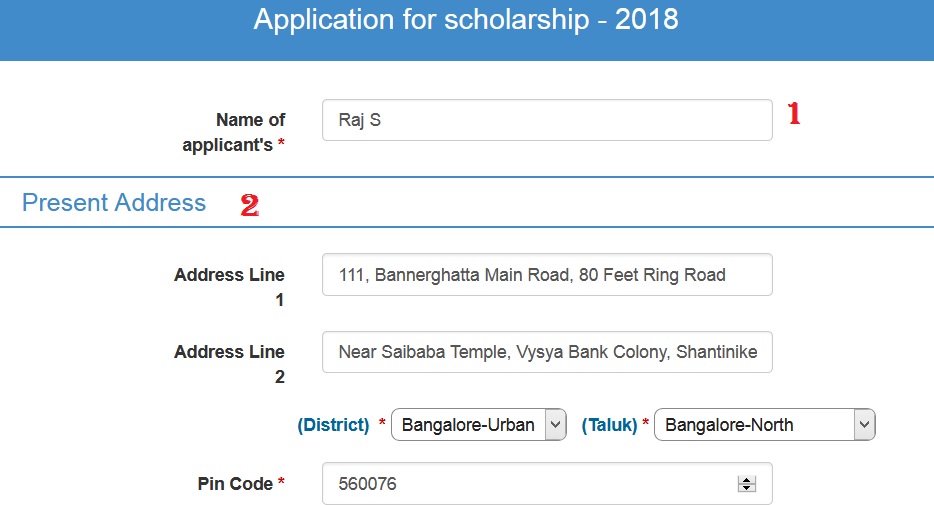Click the red number 2 annotation marker
Viewport: 934px width, 505px height.
(x=249, y=206)
